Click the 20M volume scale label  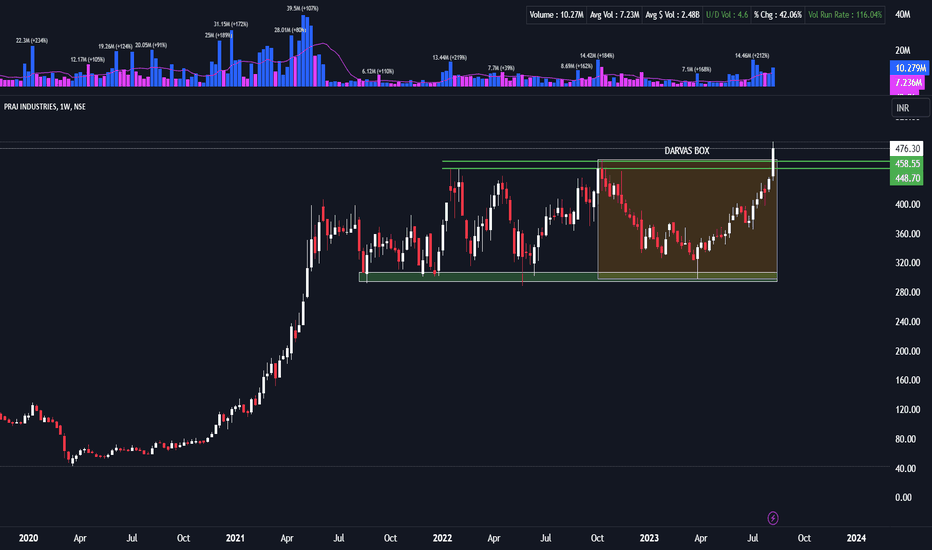[903, 51]
